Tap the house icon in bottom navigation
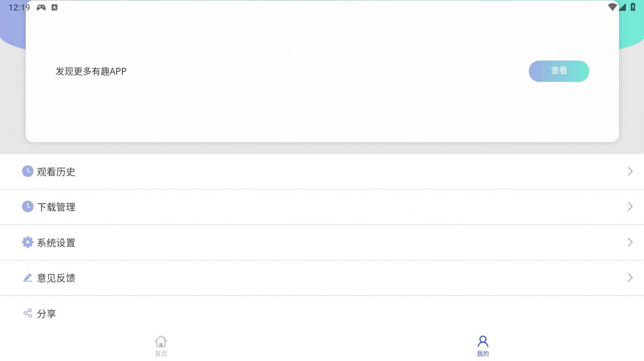 [161, 342]
